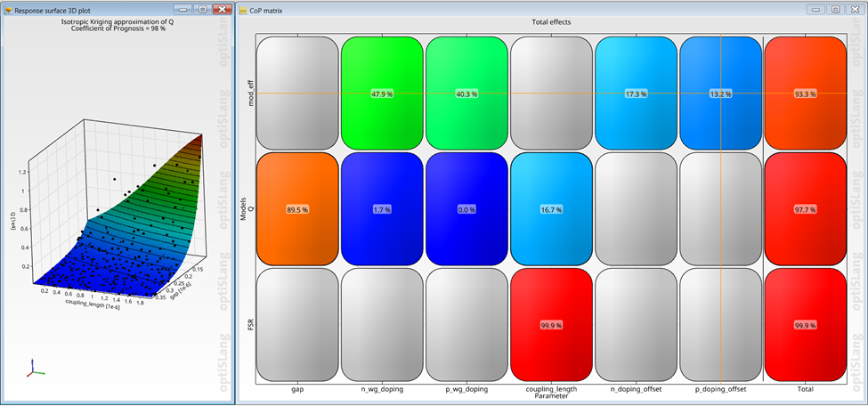Select the 89.5 % gap cell for Q
Viewport: 868px width, 406px height.
(297, 209)
